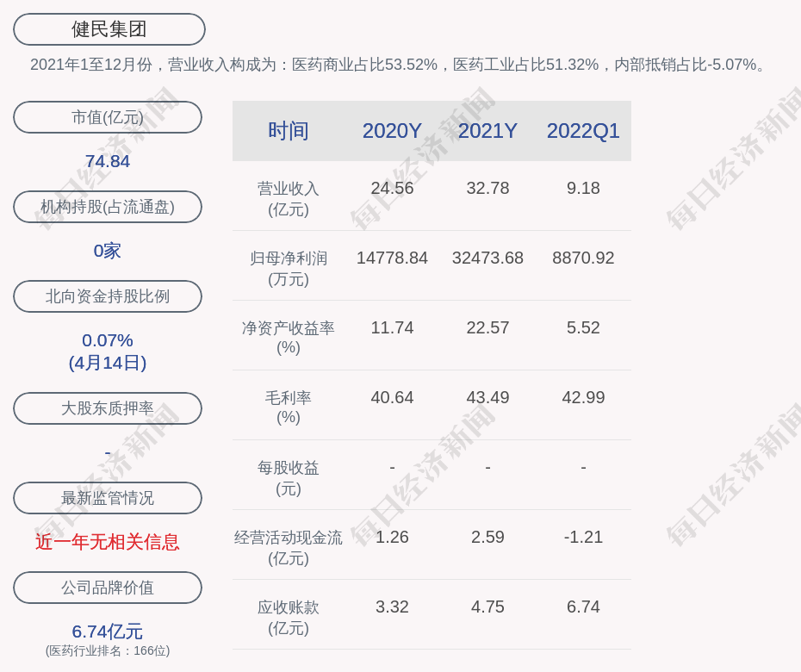Click the 最新监管情况 label
The height and width of the screenshot is (672, 801).
click(x=108, y=498)
